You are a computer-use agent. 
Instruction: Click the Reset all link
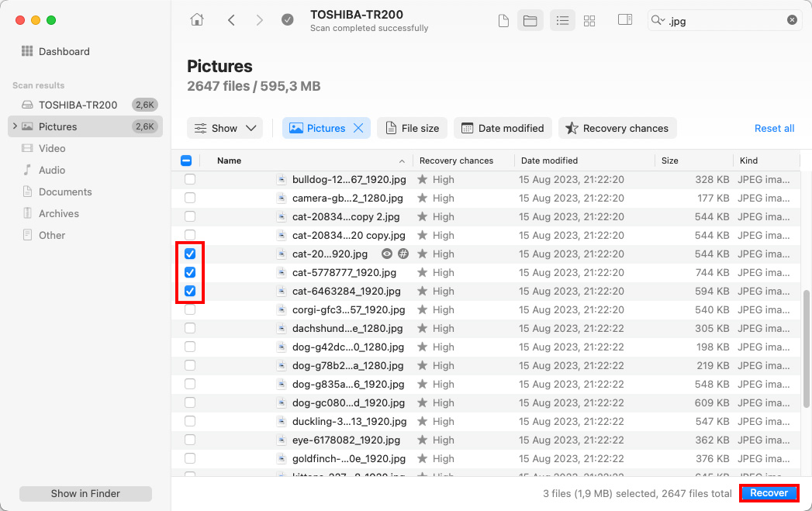774,128
